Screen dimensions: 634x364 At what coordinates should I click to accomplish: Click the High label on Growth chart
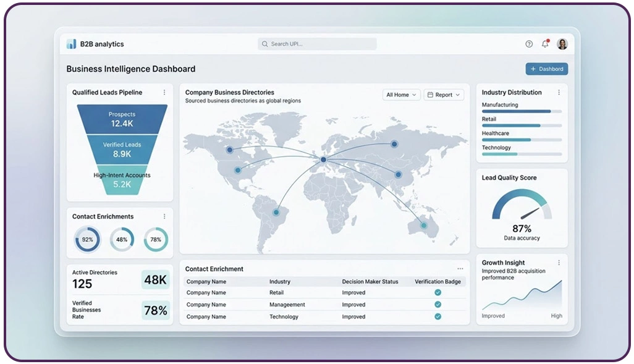click(x=556, y=316)
